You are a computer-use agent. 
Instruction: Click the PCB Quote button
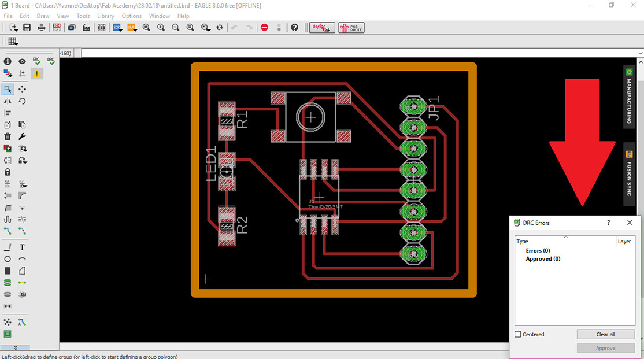[351, 28]
